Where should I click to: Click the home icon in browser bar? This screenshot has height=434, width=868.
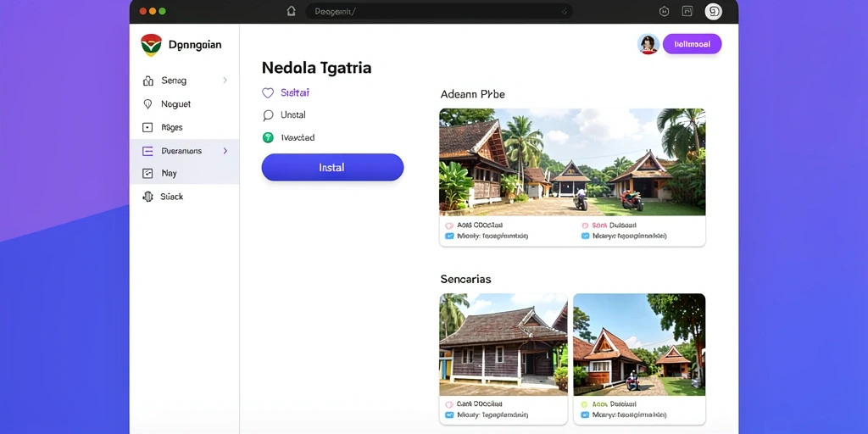pyautogui.click(x=291, y=11)
